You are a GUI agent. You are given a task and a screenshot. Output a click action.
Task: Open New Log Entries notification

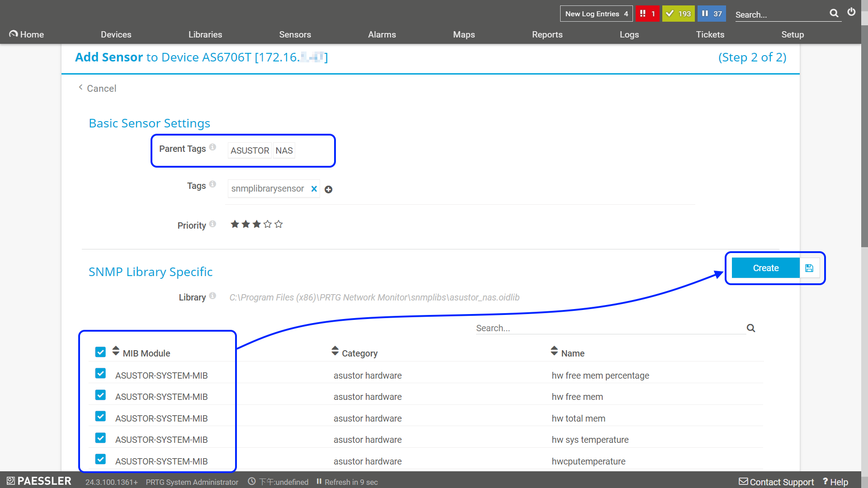[596, 14]
